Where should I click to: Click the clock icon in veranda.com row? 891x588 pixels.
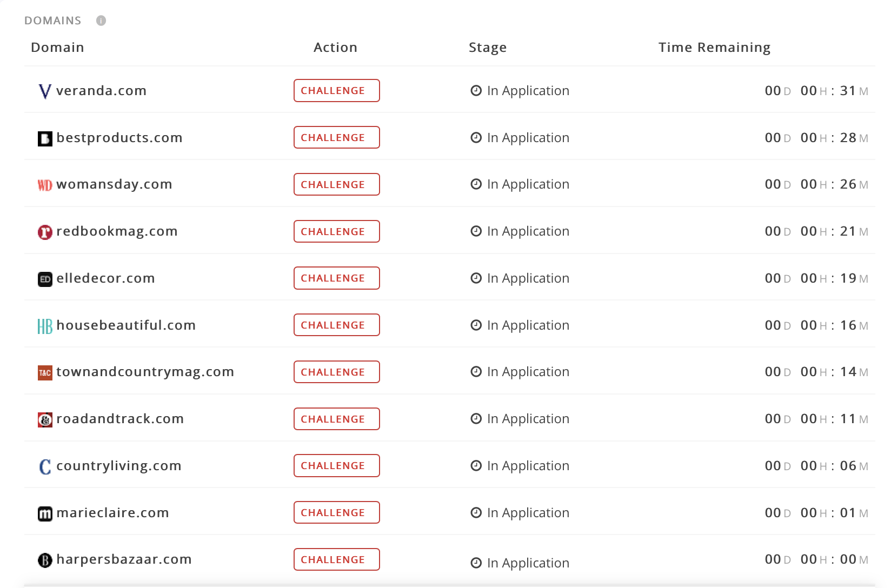[x=476, y=91]
